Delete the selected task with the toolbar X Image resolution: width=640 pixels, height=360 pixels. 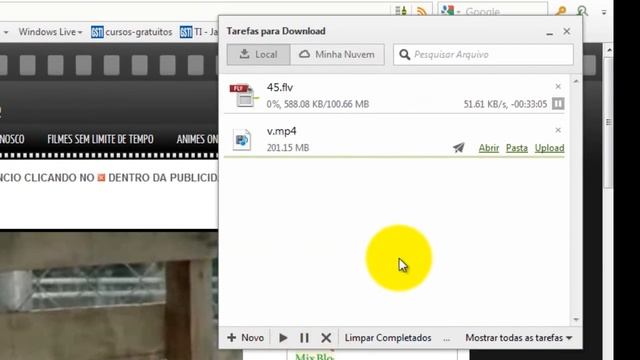click(x=326, y=338)
